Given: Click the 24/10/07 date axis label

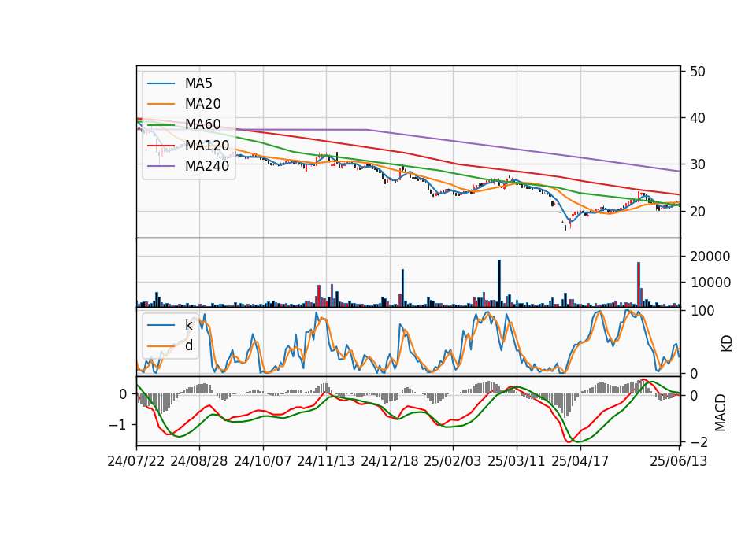Looking at the screenshot, I should point(263,461).
